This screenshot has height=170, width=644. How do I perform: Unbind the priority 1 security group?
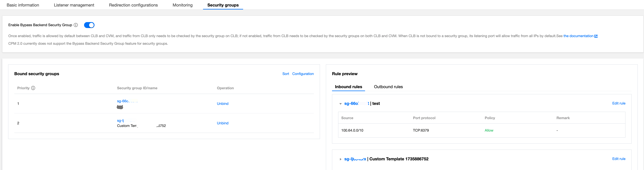(x=223, y=104)
